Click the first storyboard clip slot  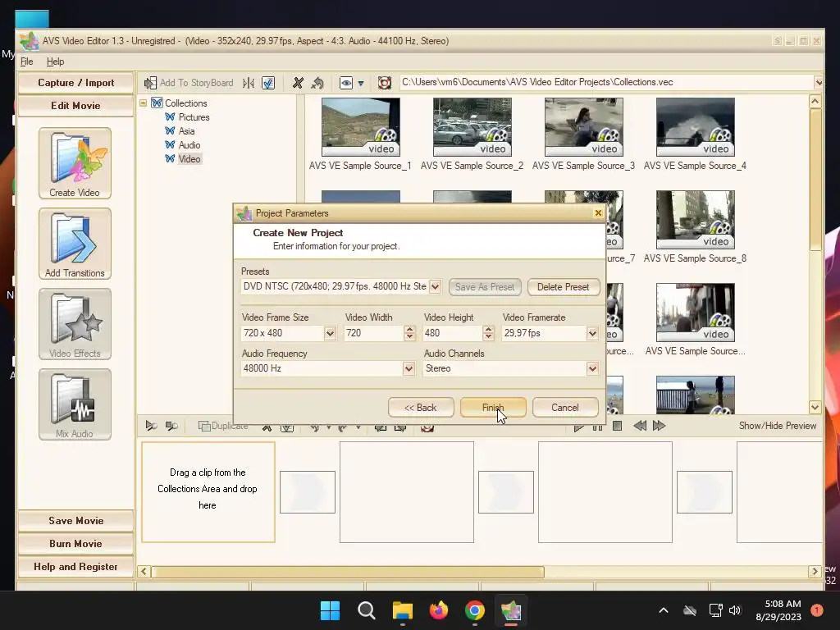point(208,492)
